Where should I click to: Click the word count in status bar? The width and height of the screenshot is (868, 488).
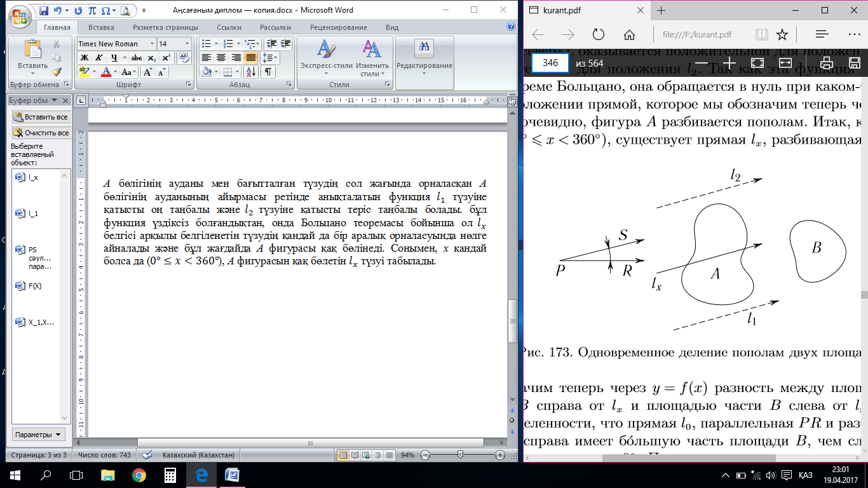click(104, 455)
